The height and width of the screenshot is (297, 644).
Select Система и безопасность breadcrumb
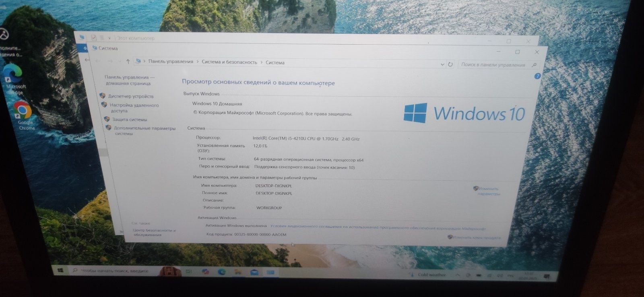(229, 62)
